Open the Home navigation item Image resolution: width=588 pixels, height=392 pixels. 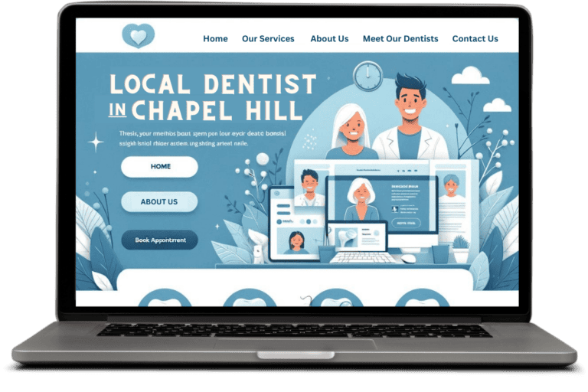click(x=215, y=39)
